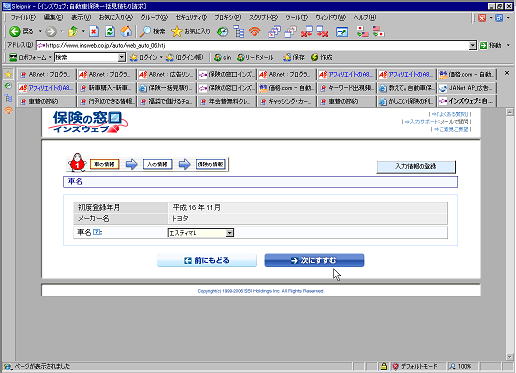The width and height of the screenshot is (516, 373).
Task: Switch to the キーワード出現頻 tab
Action: click(346, 88)
